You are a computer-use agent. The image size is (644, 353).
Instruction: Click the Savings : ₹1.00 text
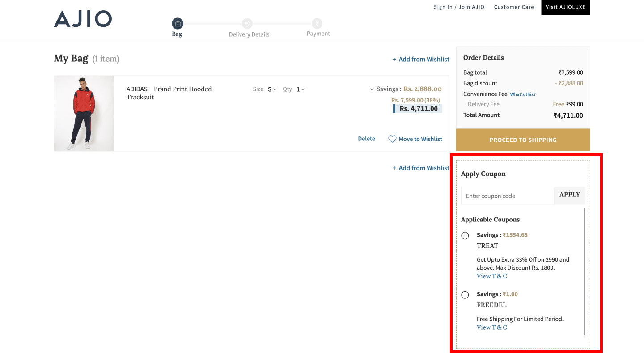(497, 294)
